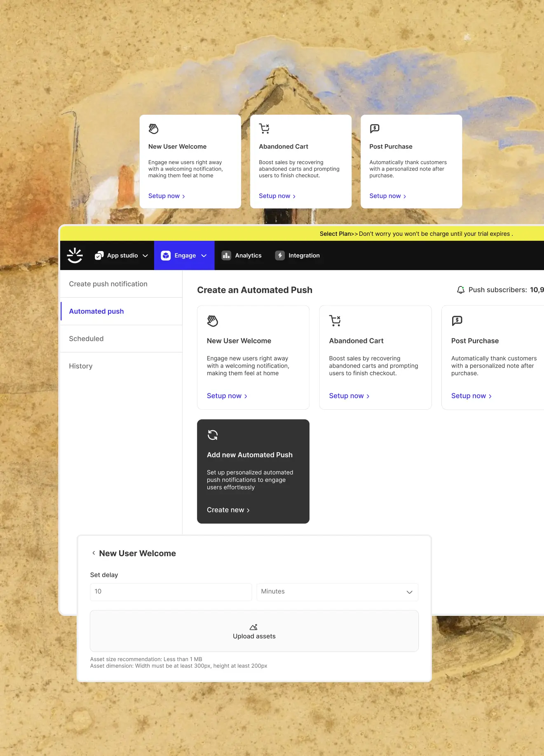Select History in sidebar
This screenshot has width=544, height=756.
[x=121, y=366]
